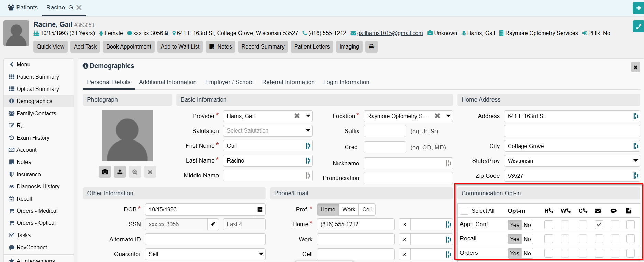
Task: Click into the Nickname input field
Action: (x=404, y=163)
